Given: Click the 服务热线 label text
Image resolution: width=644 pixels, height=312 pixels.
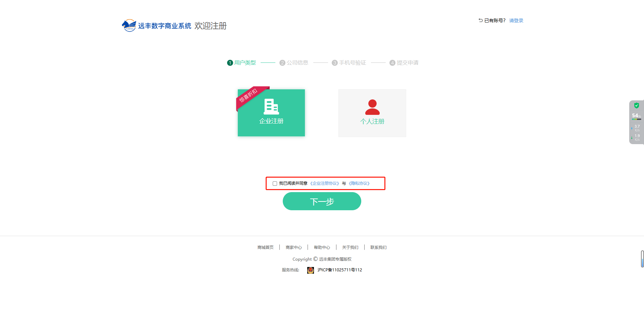Looking at the screenshot, I should 290,270.
